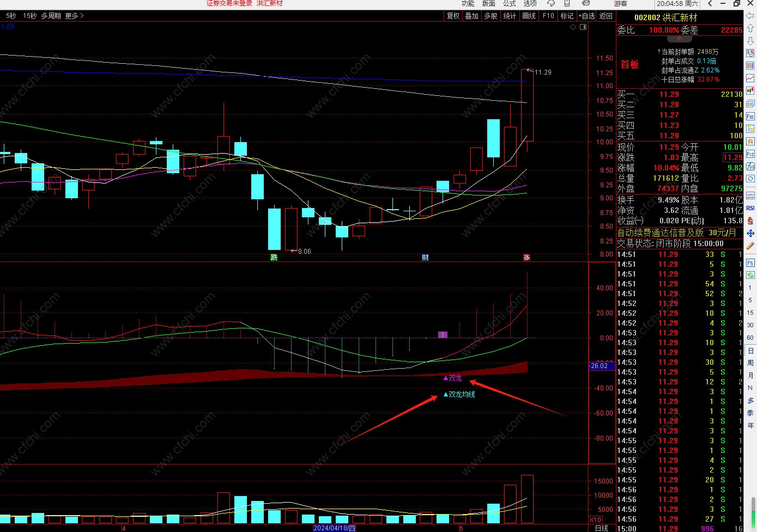Click the blue four-arrow move icon
Image resolution: width=757 pixels, height=532 pixels.
pyautogui.click(x=750, y=233)
